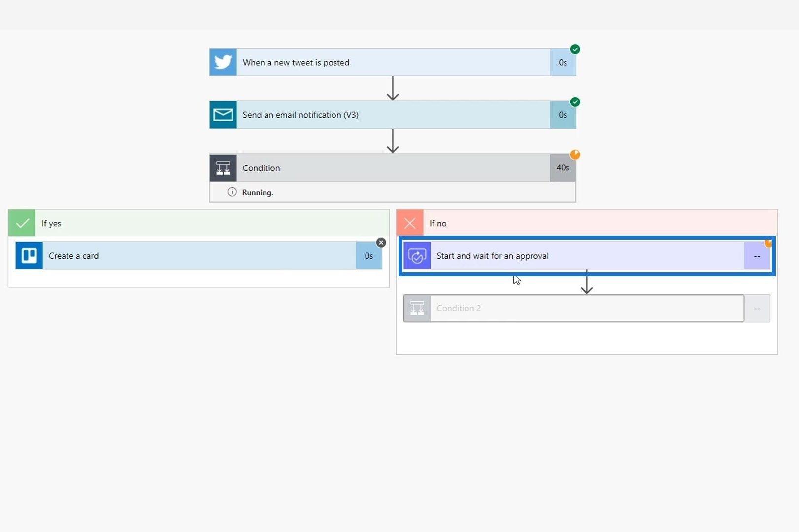799x532 pixels.
Task: Collapse the 'If yes' branch header
Action: (x=199, y=223)
